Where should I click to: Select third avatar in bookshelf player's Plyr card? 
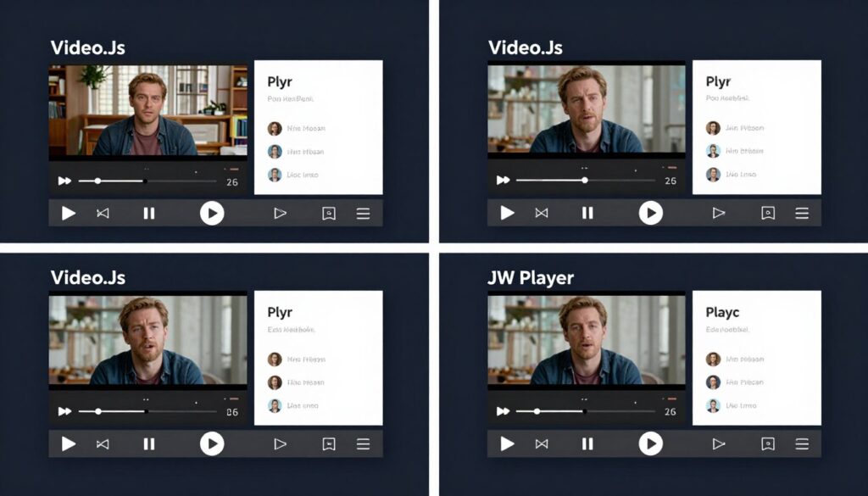[275, 175]
